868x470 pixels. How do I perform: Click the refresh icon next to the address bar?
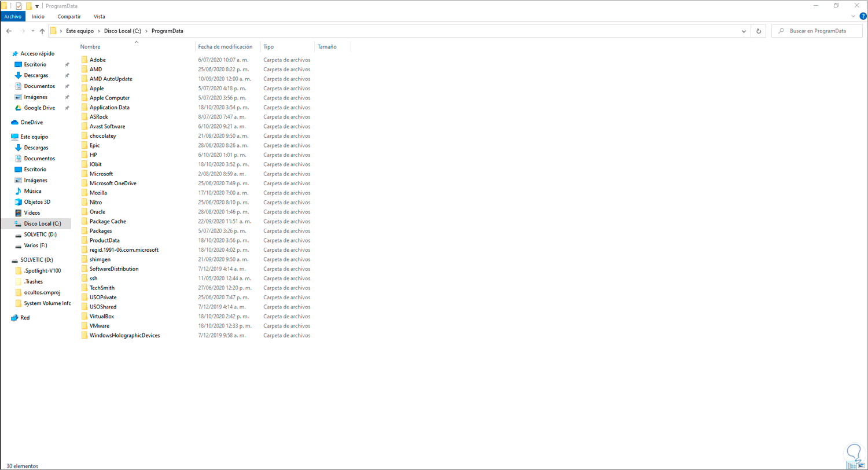tap(758, 31)
